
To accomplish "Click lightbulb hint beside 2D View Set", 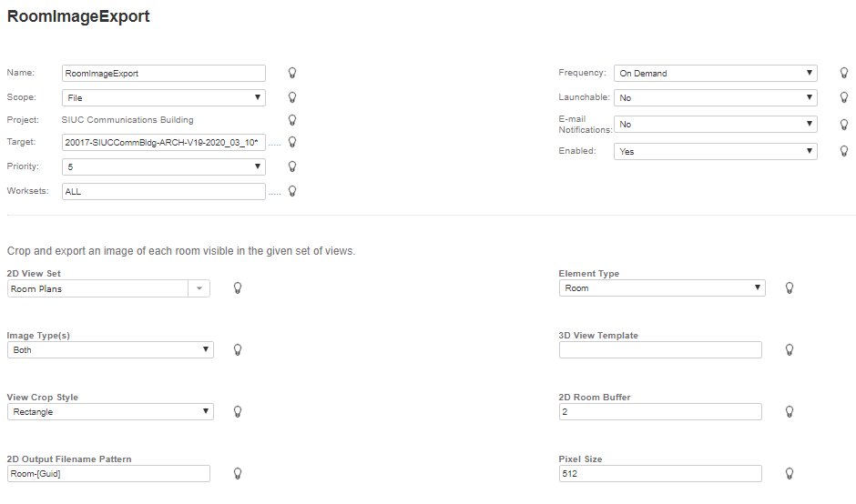I will coord(238,287).
